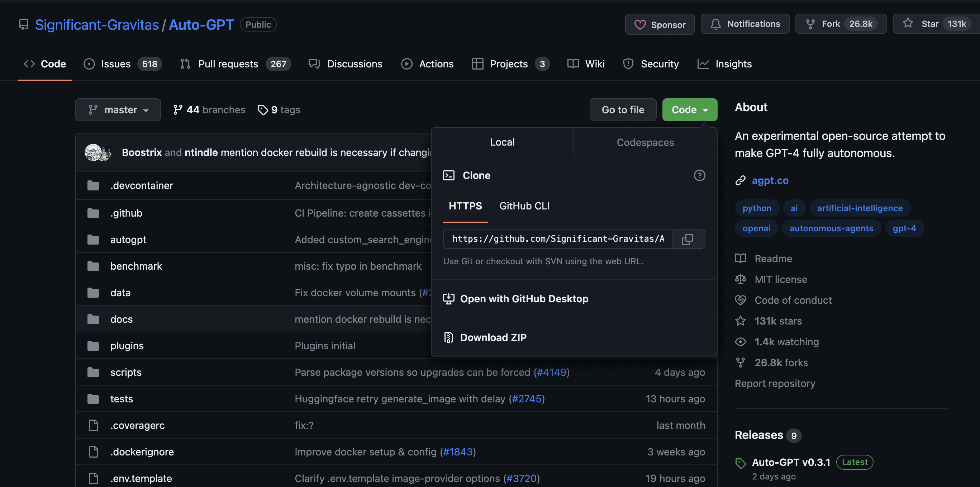Click the Notifications bell button
Screen dimensions: 980x487
point(744,24)
